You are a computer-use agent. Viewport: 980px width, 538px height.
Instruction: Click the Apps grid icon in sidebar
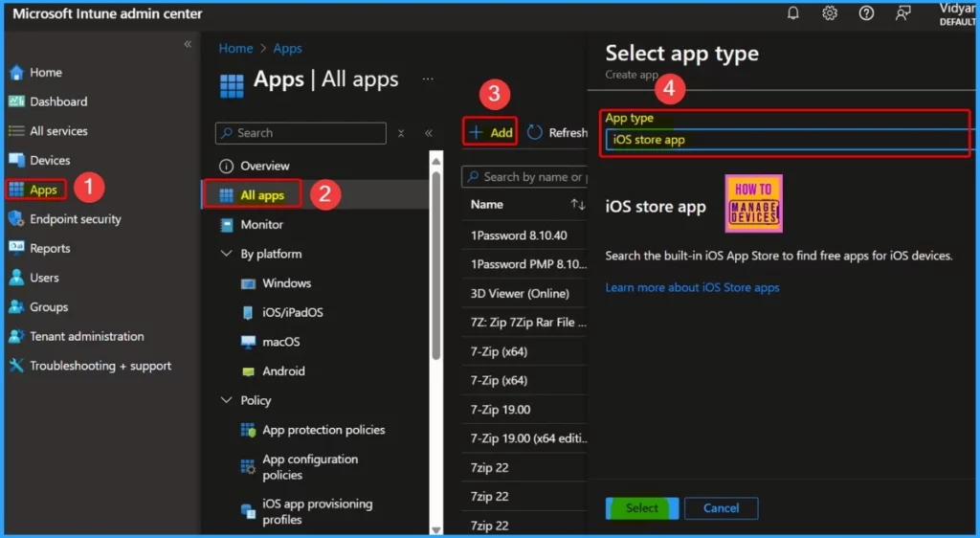pos(16,190)
